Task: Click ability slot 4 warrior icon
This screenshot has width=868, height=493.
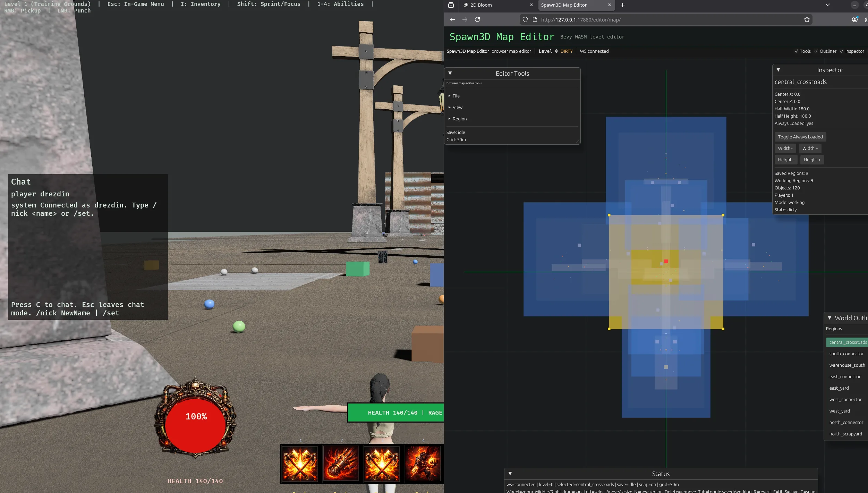Action: point(423,464)
